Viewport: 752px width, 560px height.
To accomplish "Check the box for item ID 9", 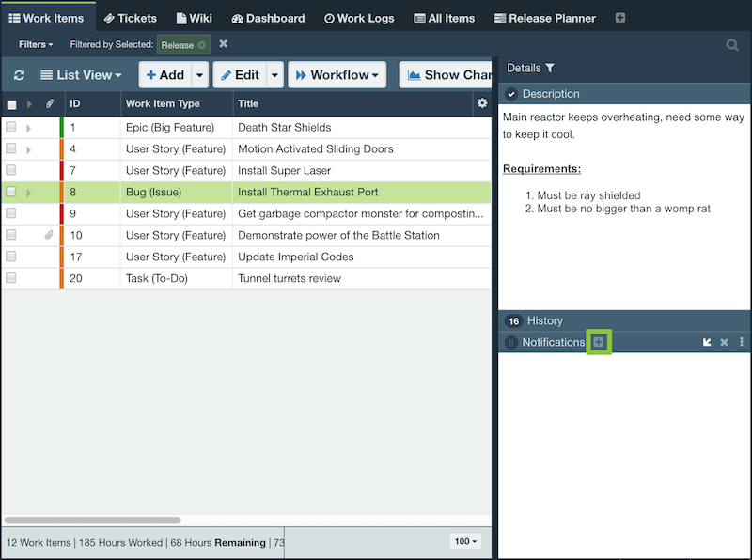I will [11, 213].
